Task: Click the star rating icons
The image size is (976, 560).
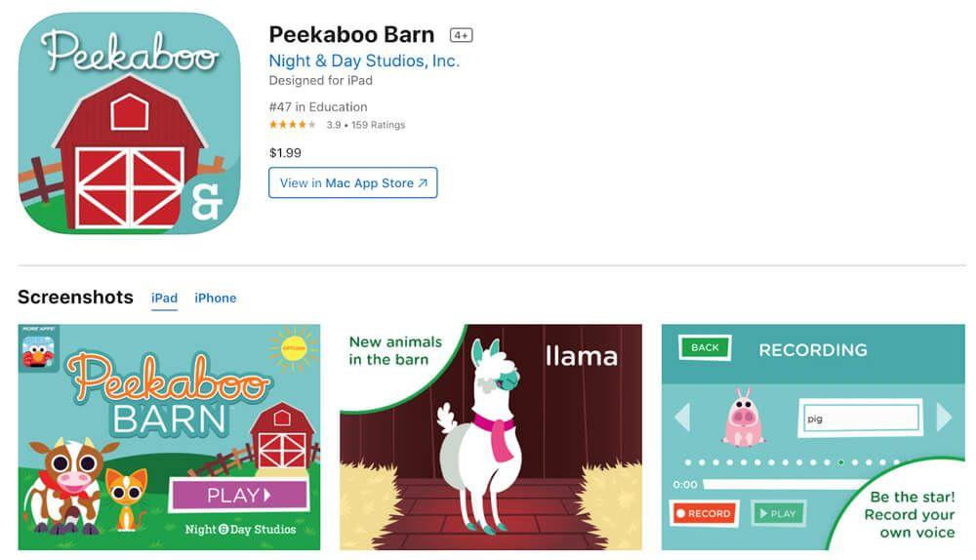Action: (x=293, y=125)
